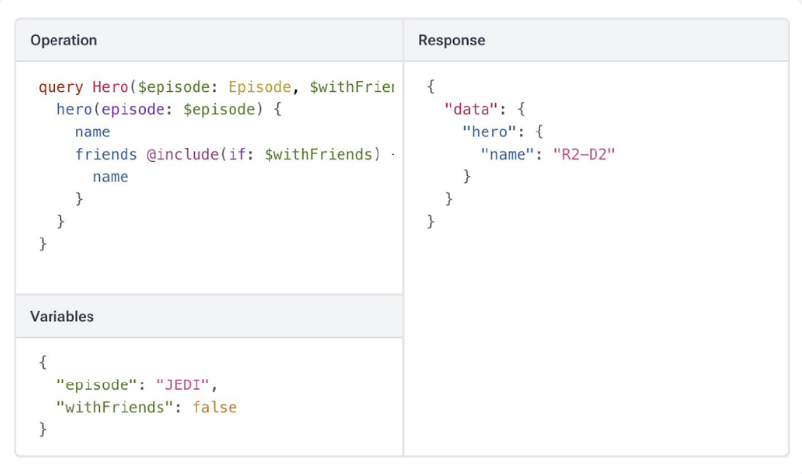Click the nested name field under friends
The height and width of the screenshot is (474, 802).
pos(110,176)
